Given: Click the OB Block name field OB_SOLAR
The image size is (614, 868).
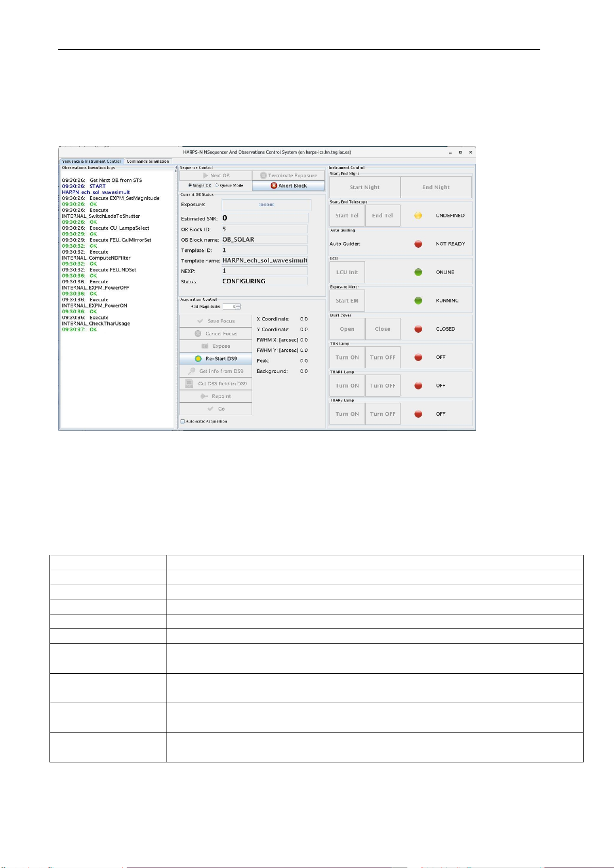Looking at the screenshot, I should point(264,240).
